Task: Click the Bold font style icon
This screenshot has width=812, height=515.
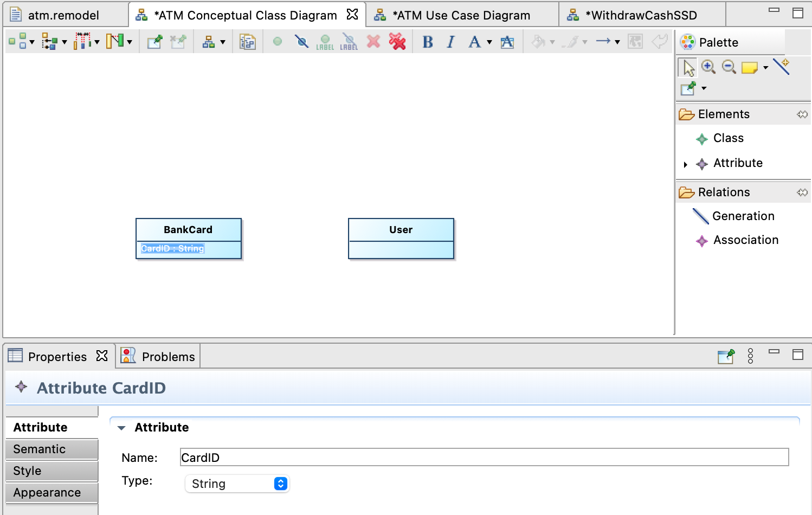Action: click(428, 42)
